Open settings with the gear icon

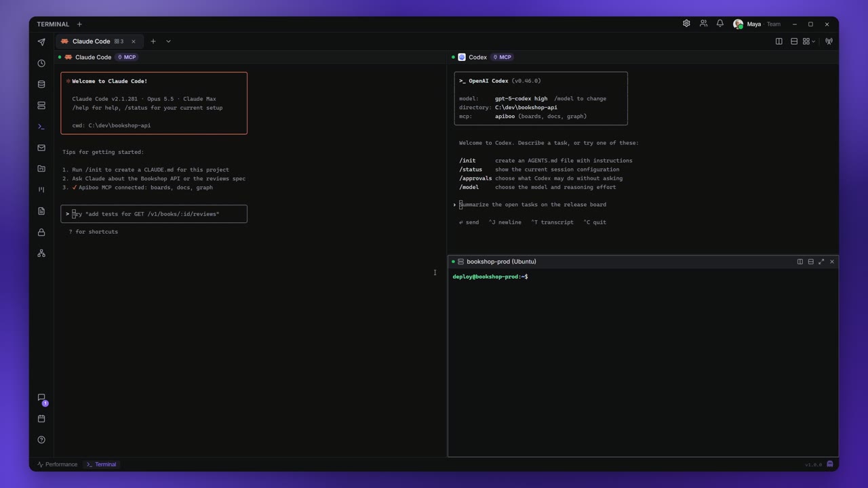686,24
